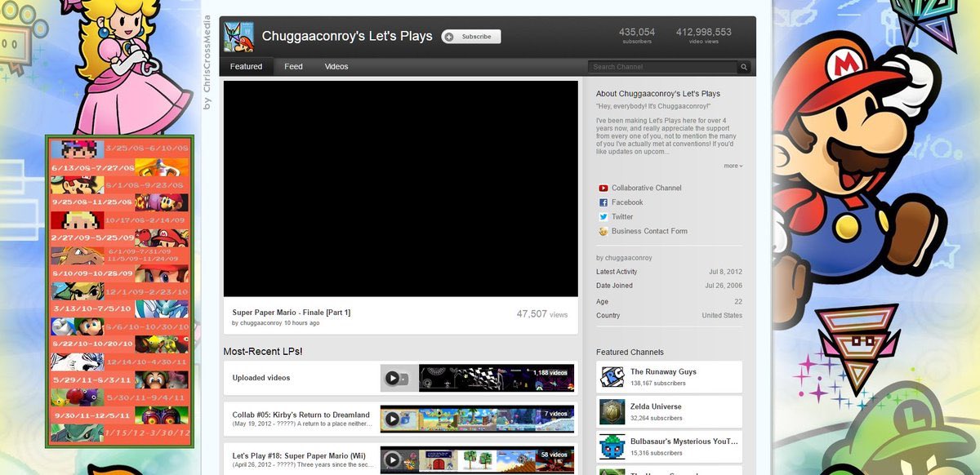Play Kirby's Return to Dreamland playlist
The width and height of the screenshot is (980, 475).
(393, 419)
